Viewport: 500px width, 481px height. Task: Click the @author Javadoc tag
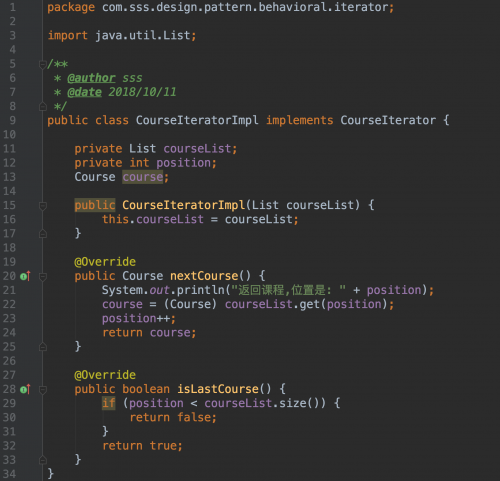tap(91, 78)
